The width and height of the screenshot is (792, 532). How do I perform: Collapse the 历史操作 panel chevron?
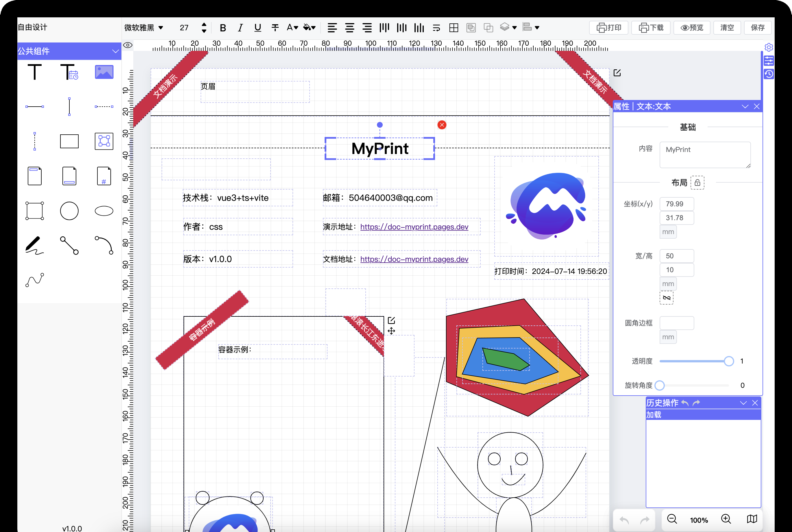743,403
